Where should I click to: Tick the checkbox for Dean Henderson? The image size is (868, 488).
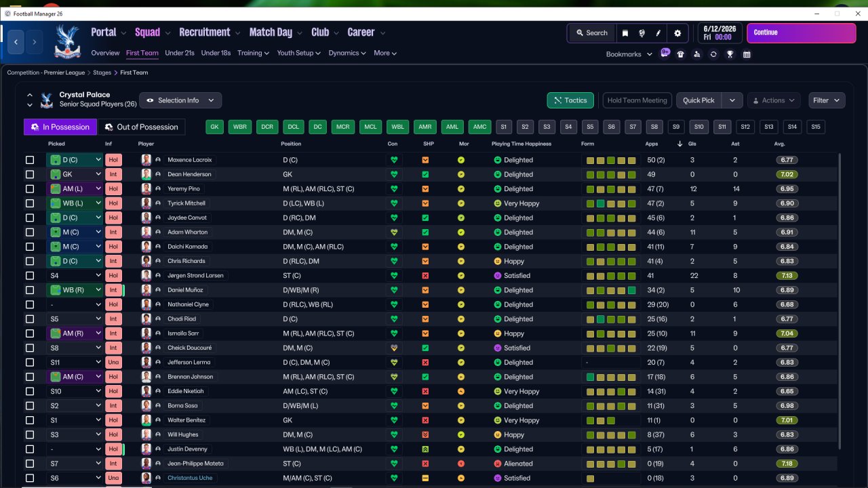click(x=30, y=174)
